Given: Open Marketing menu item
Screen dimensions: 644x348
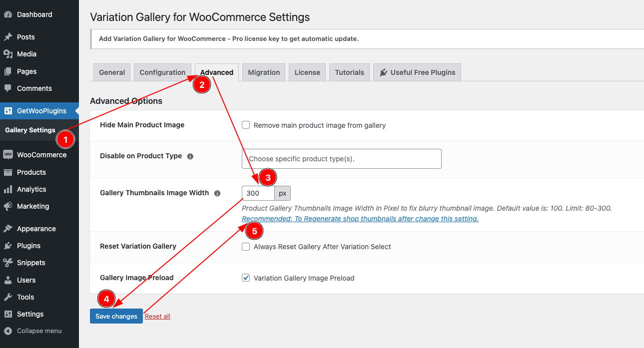Looking at the screenshot, I should (x=39, y=206).
